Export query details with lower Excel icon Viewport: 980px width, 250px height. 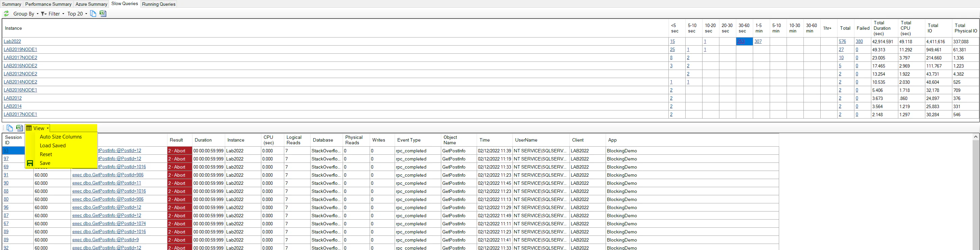[19, 128]
